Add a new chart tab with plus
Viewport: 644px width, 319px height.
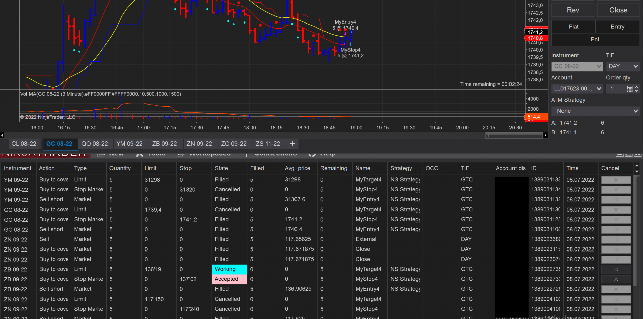[292, 144]
